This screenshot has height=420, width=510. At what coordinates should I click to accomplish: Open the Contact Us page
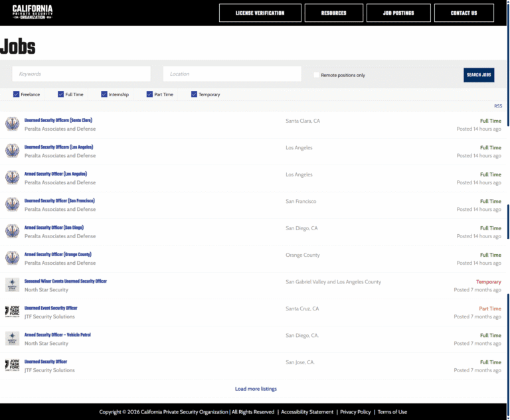click(x=464, y=13)
